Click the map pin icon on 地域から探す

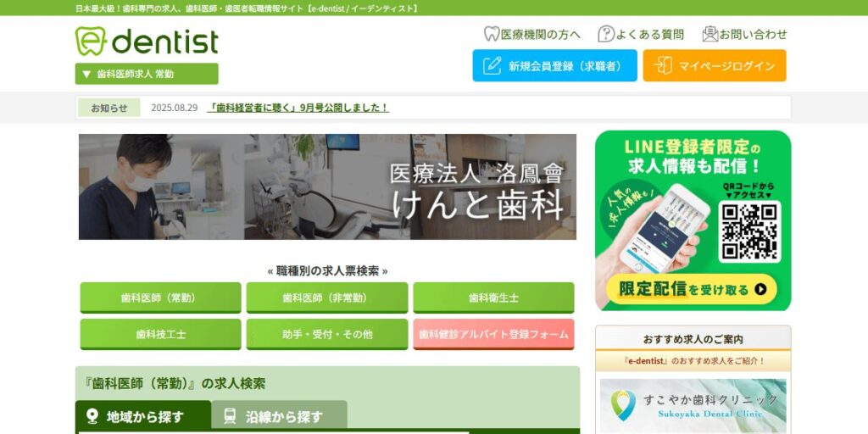click(92, 416)
